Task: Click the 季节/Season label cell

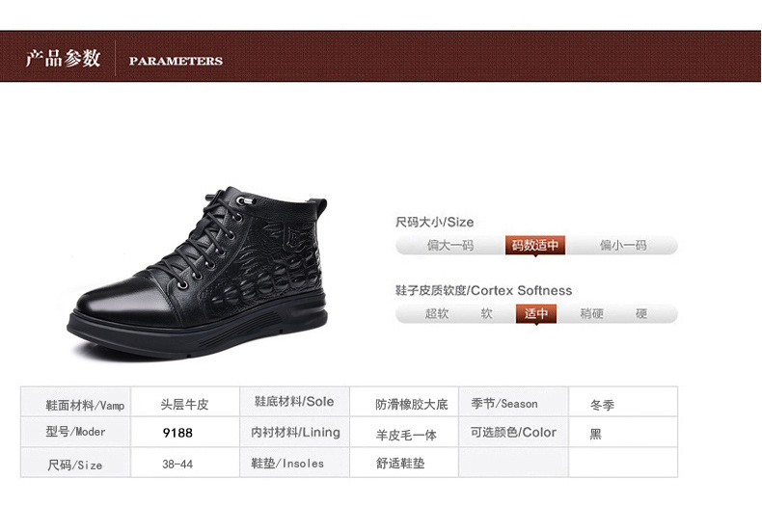Action: pyautogui.click(x=513, y=402)
